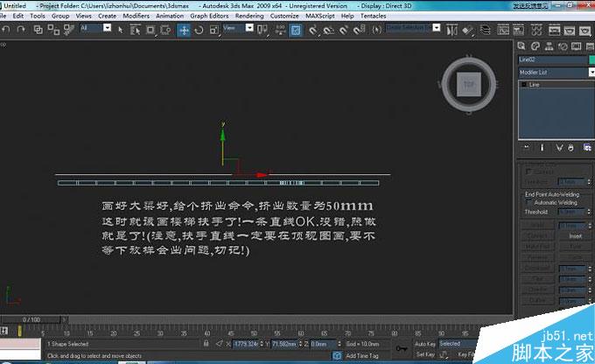
Task: Open Select by Name dialog icon
Action: [x=135, y=30]
